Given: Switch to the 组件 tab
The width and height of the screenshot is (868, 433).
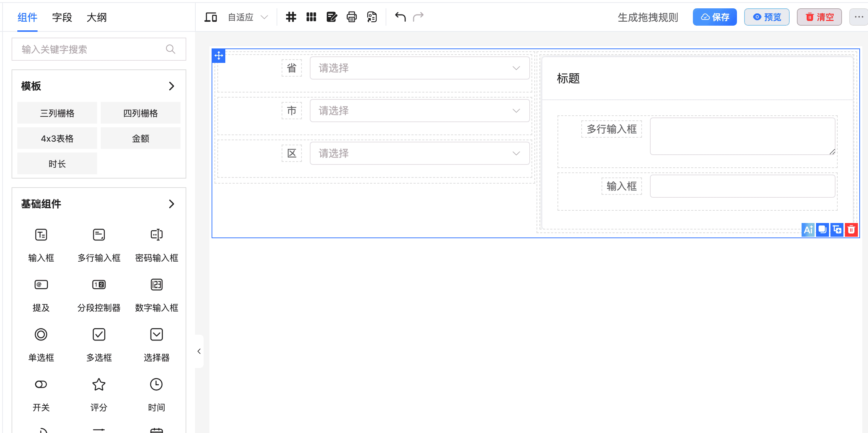Looking at the screenshot, I should pos(27,17).
